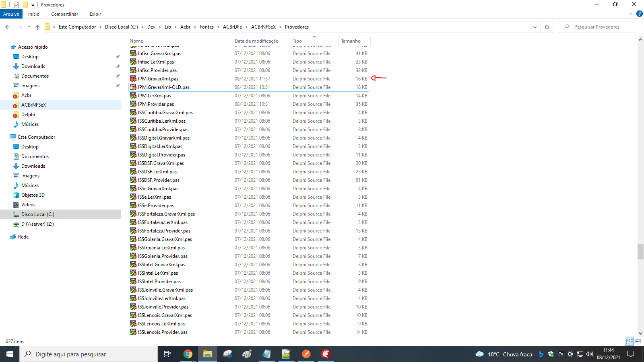
Task: Open Task View on the taskbar
Action: (167, 354)
